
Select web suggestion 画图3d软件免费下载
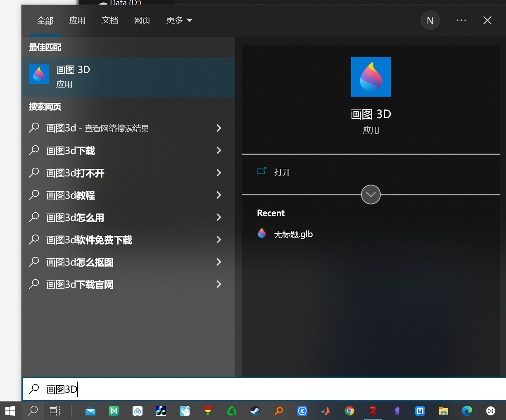point(128,240)
